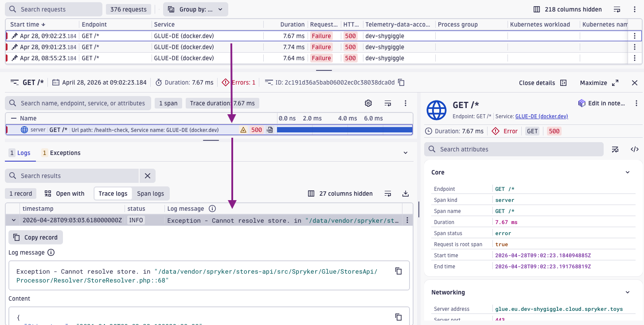Collapse the Core attributes section
The height and width of the screenshot is (325, 644).
click(627, 172)
